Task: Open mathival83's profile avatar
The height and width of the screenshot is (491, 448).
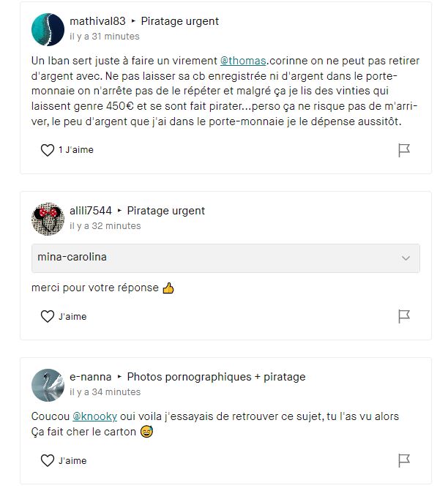Action: point(48,29)
